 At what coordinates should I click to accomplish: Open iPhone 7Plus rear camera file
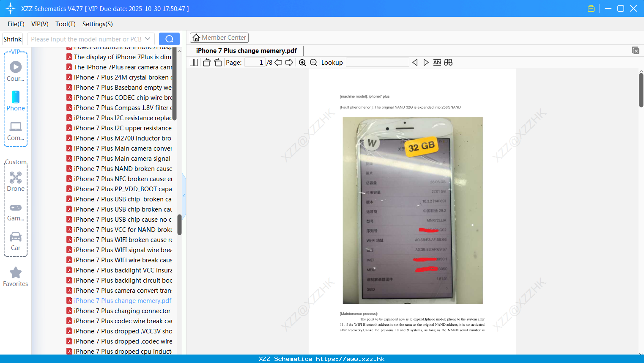[119, 67]
